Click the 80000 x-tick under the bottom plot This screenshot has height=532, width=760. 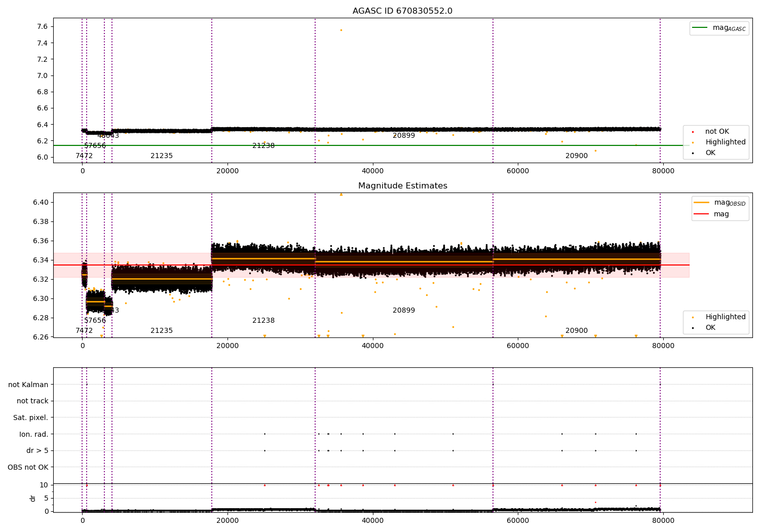[x=663, y=520]
